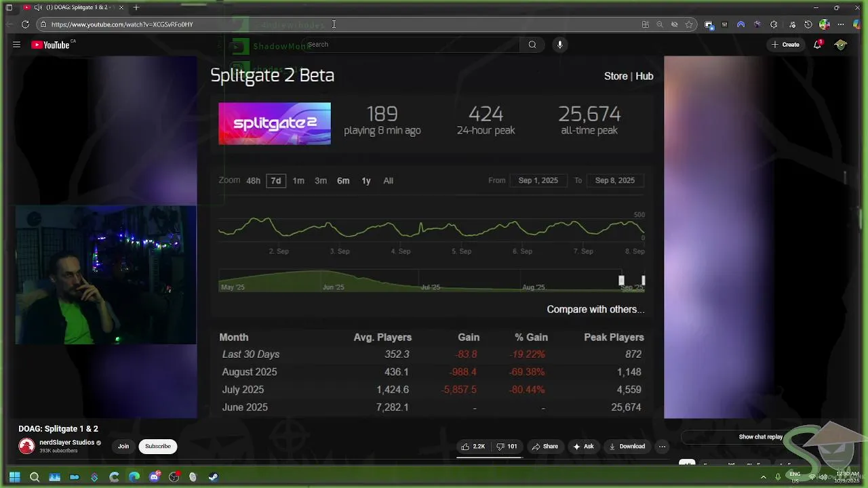This screenshot has width=868, height=488.
Task: Open Microsoft Edge from the taskbar
Action: click(134, 477)
